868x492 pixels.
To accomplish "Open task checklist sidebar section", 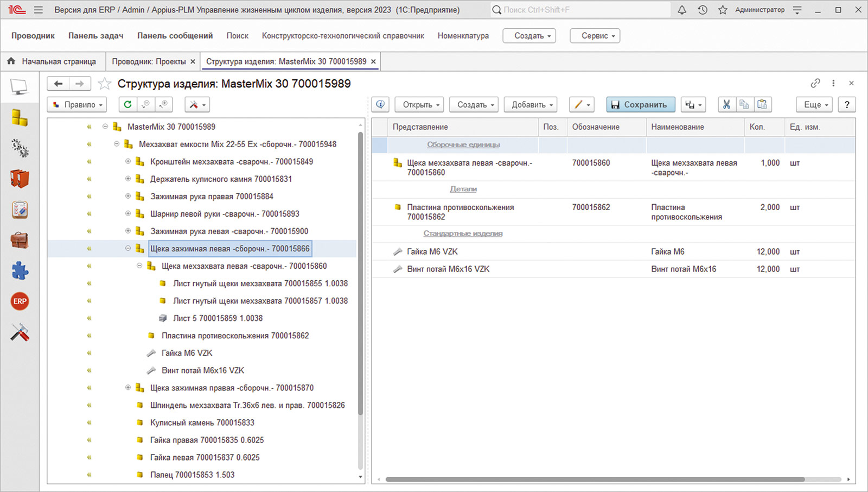I will (20, 209).
